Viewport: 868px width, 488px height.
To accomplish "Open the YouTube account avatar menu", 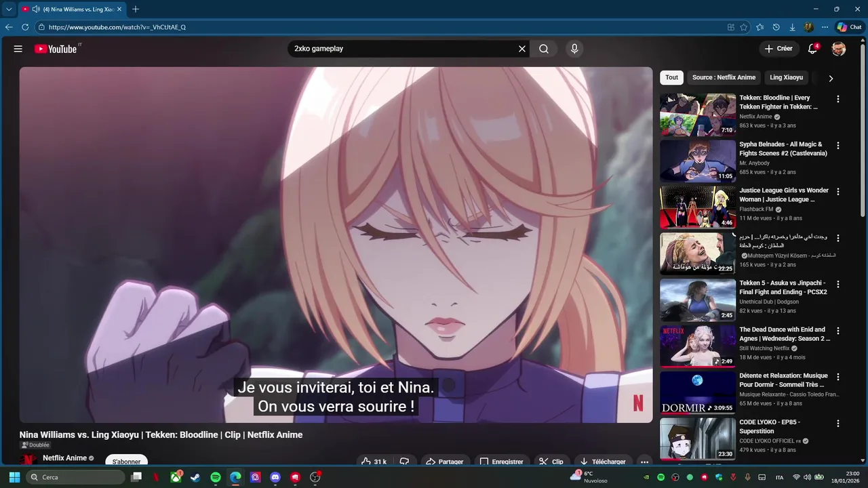I will pyautogui.click(x=839, y=49).
